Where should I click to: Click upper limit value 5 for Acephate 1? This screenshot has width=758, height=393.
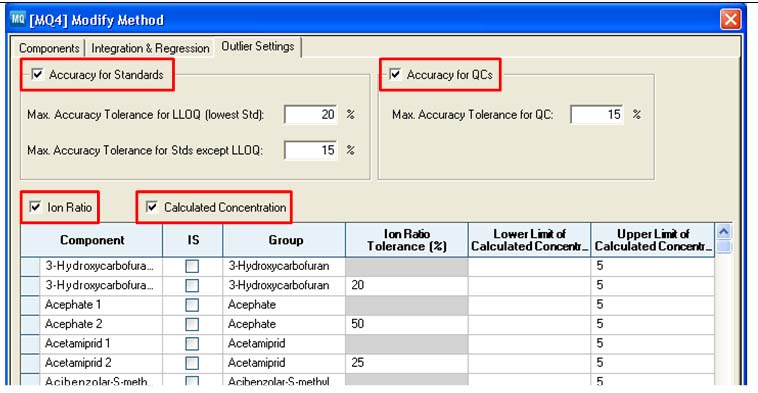(x=653, y=305)
